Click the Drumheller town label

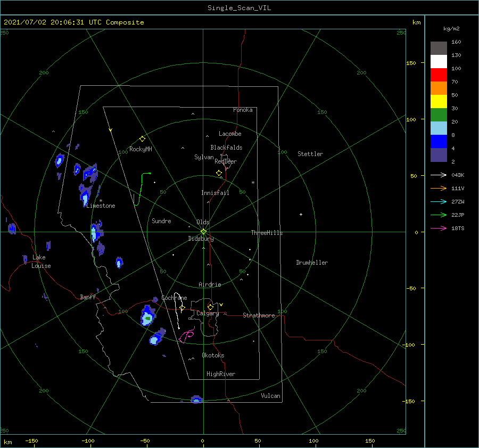312,263
